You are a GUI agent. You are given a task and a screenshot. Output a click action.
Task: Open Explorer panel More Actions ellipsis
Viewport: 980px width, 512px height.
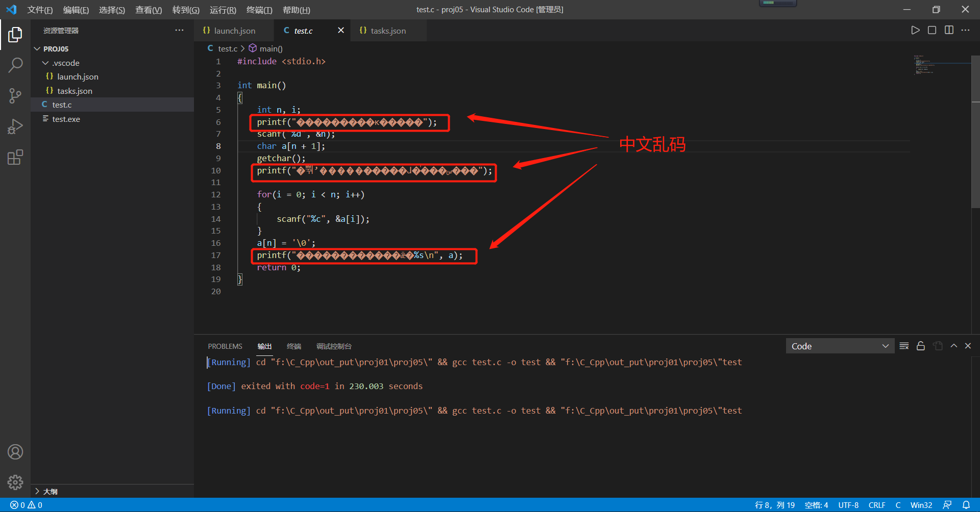point(179,30)
